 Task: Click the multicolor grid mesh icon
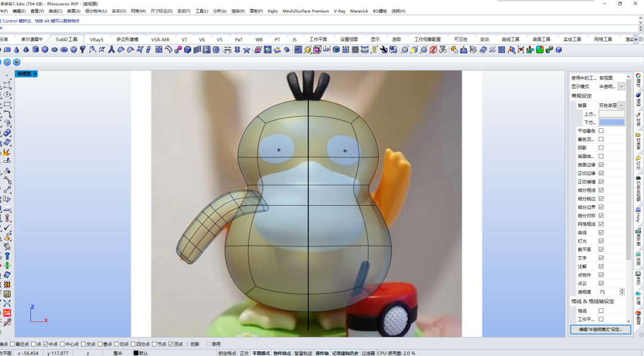coord(540,49)
